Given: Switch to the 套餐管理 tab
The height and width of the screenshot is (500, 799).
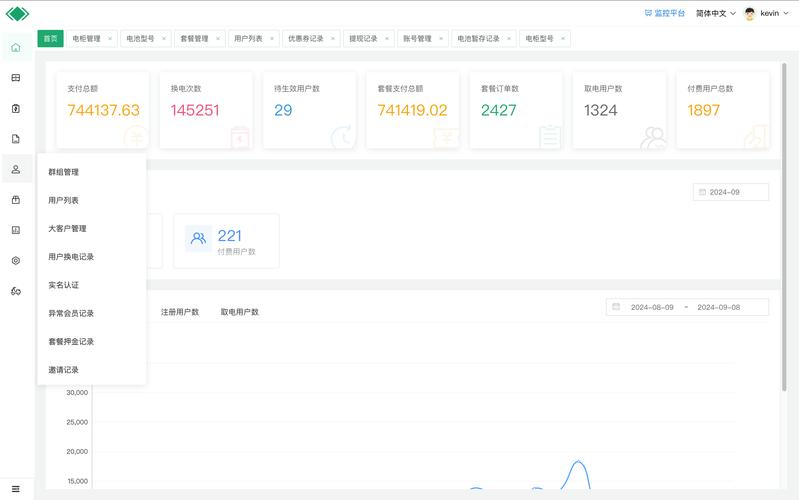Looking at the screenshot, I should 194,39.
